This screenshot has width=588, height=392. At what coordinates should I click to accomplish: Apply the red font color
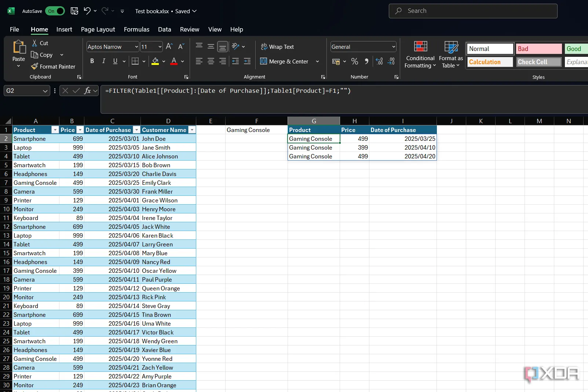[174, 61]
